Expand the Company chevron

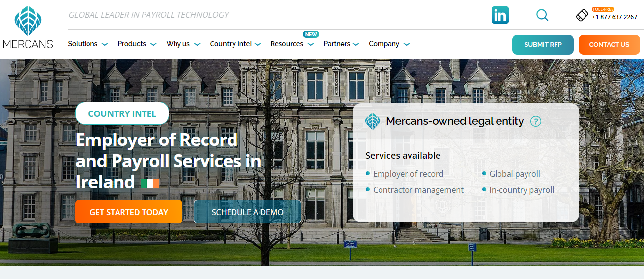pos(407,44)
